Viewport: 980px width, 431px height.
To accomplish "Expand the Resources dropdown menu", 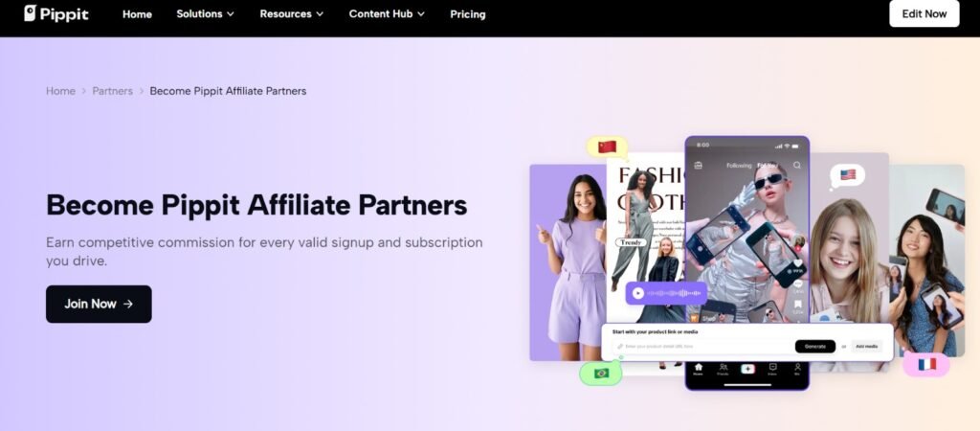I will [x=292, y=13].
